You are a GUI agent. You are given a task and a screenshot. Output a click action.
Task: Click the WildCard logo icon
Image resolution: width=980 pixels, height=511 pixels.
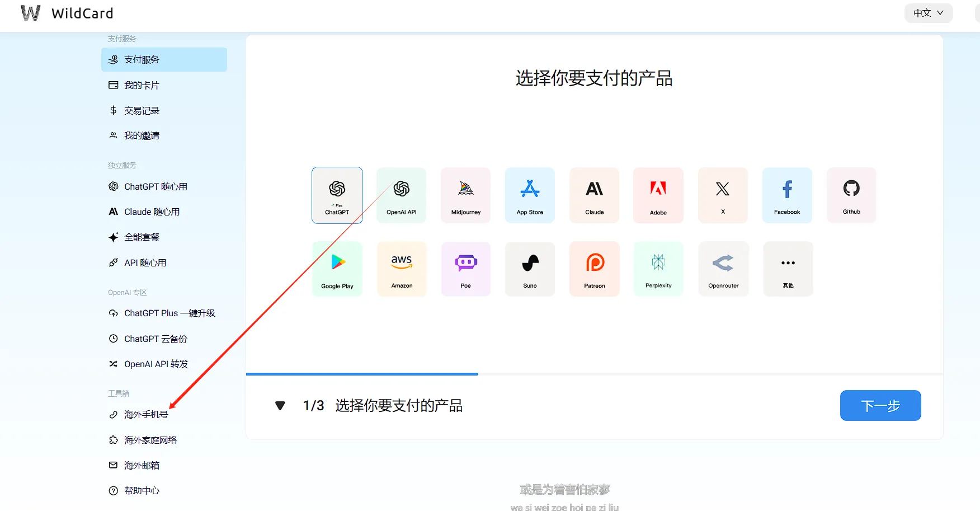coord(30,13)
